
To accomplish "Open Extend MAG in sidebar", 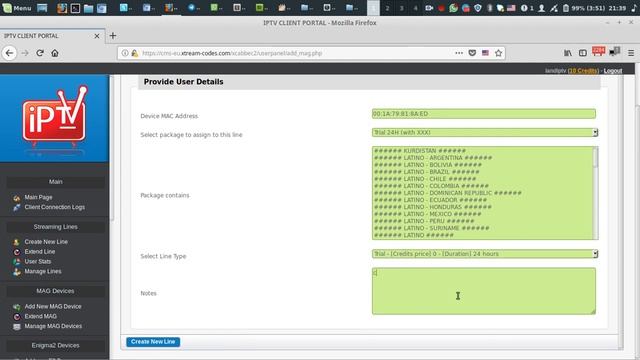I will coord(41,316).
